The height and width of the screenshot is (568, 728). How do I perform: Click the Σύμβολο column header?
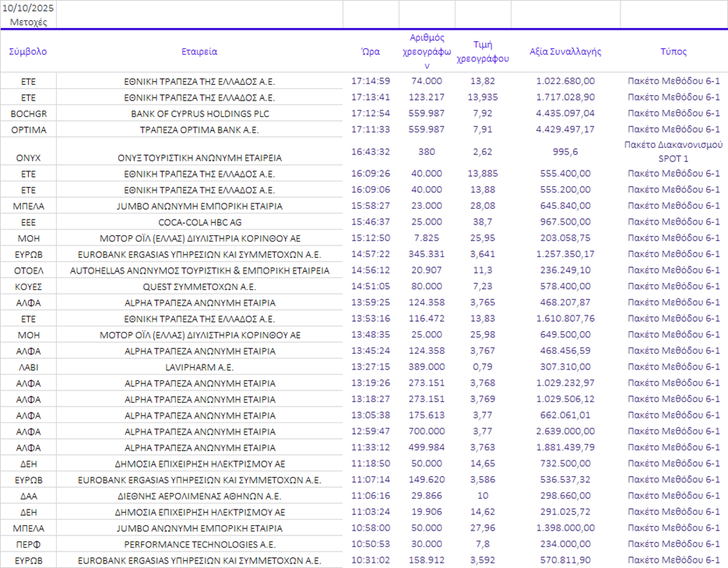(x=28, y=51)
